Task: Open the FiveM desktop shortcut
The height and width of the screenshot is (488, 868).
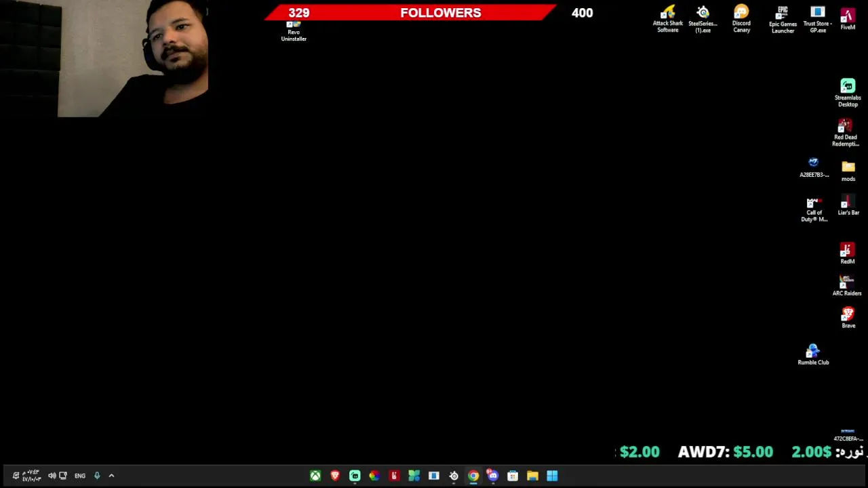Action: pos(848,19)
